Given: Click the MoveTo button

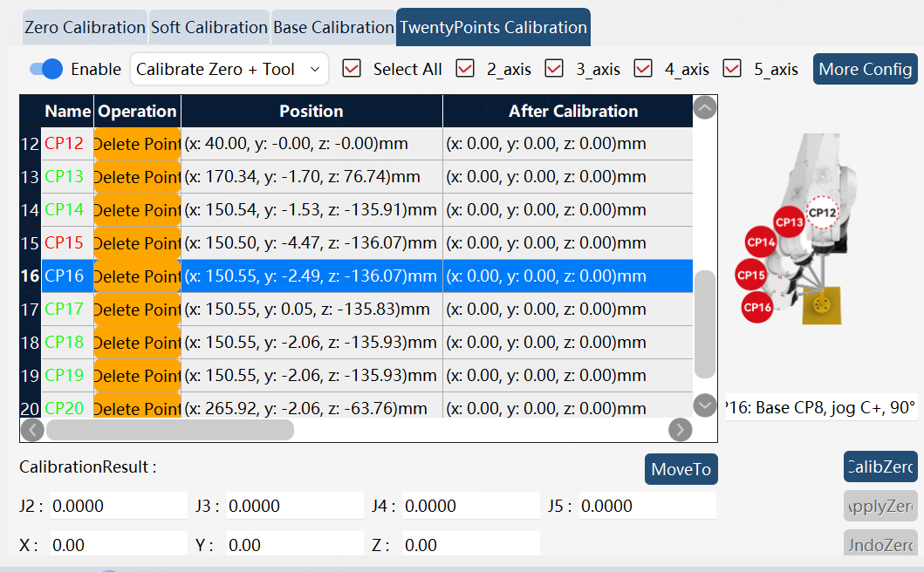Looking at the screenshot, I should click(681, 469).
